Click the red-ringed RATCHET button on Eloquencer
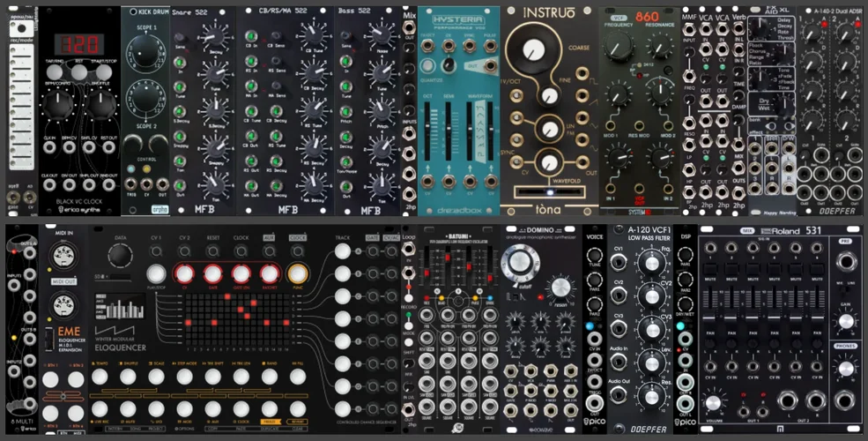The image size is (868, 441). click(x=270, y=273)
